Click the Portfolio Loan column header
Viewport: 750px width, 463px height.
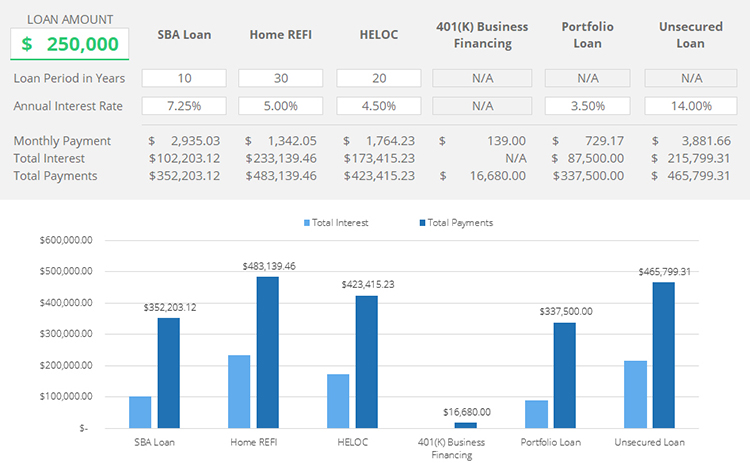[x=587, y=34]
